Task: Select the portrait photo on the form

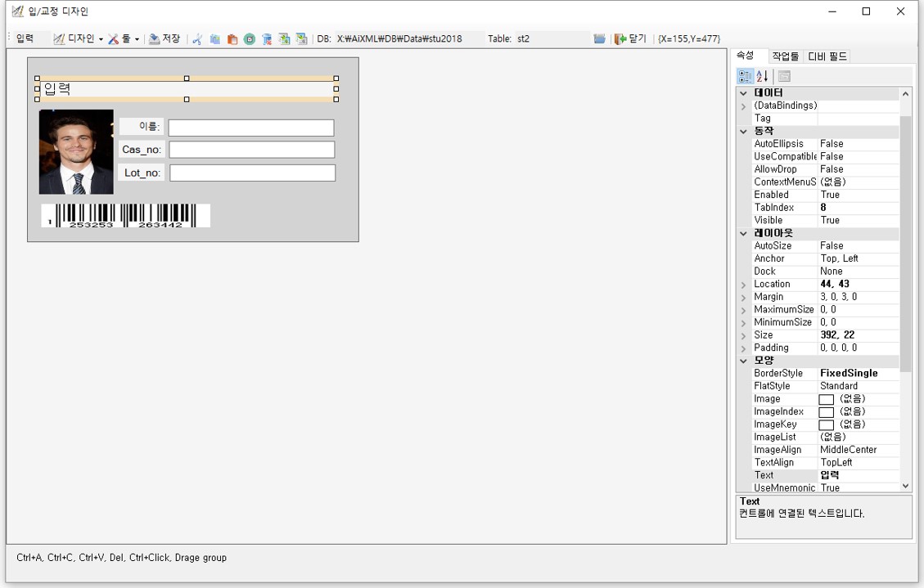Action: tap(76, 152)
